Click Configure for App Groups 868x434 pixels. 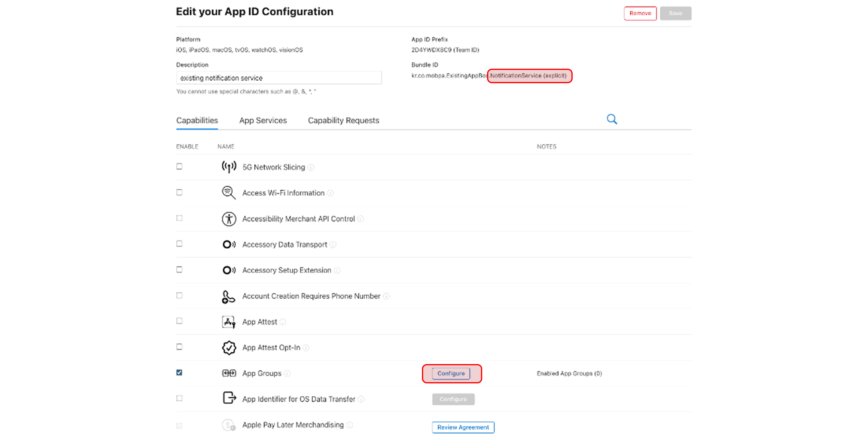pos(451,374)
